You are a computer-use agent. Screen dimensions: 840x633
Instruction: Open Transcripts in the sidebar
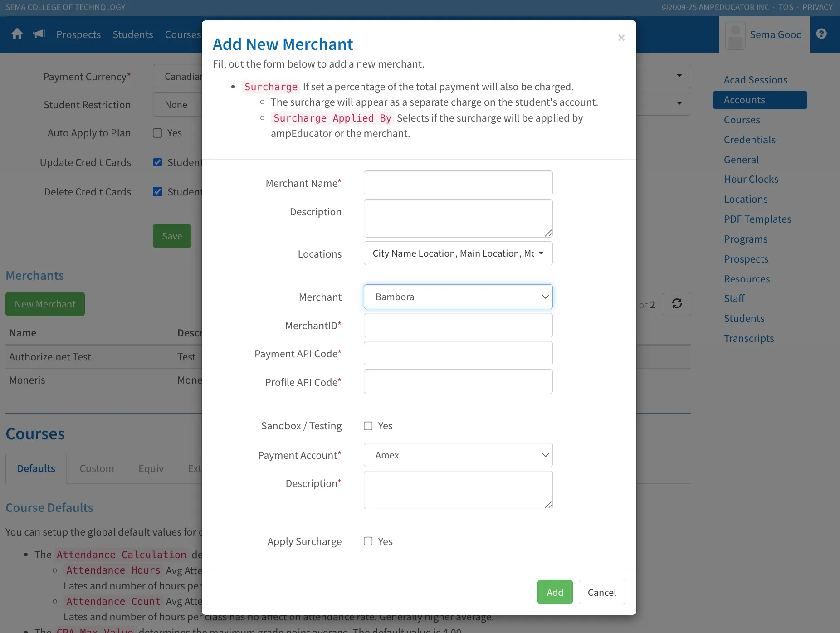tap(748, 338)
